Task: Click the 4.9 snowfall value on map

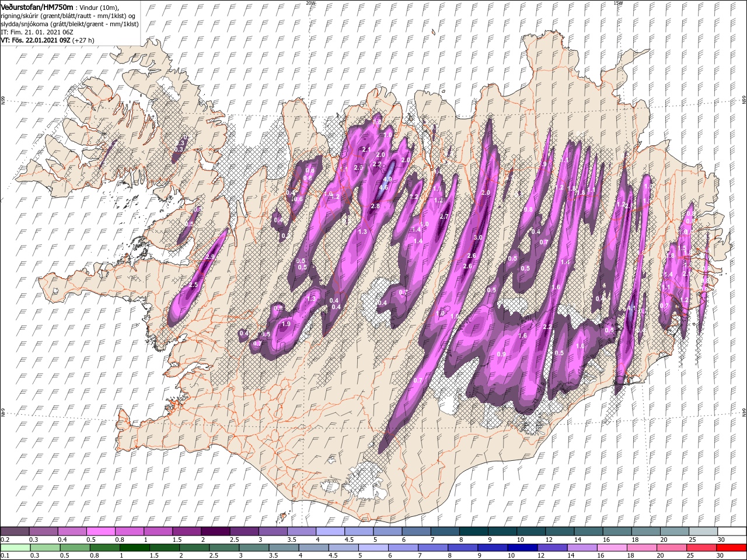Action: pyautogui.click(x=388, y=179)
